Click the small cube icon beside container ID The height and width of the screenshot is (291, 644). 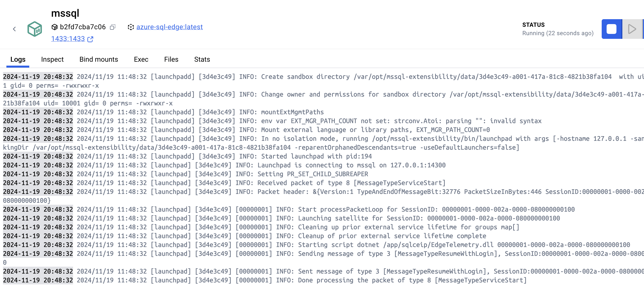point(54,27)
